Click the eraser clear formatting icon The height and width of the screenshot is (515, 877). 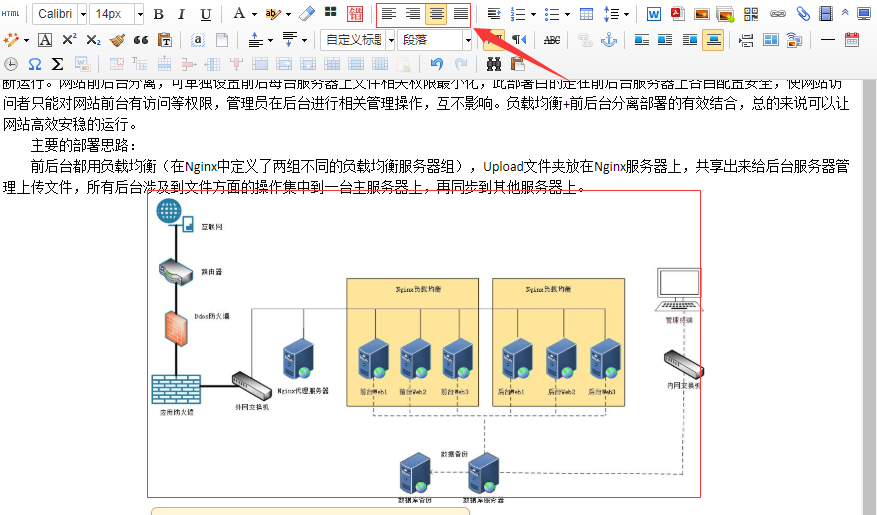pyautogui.click(x=306, y=14)
